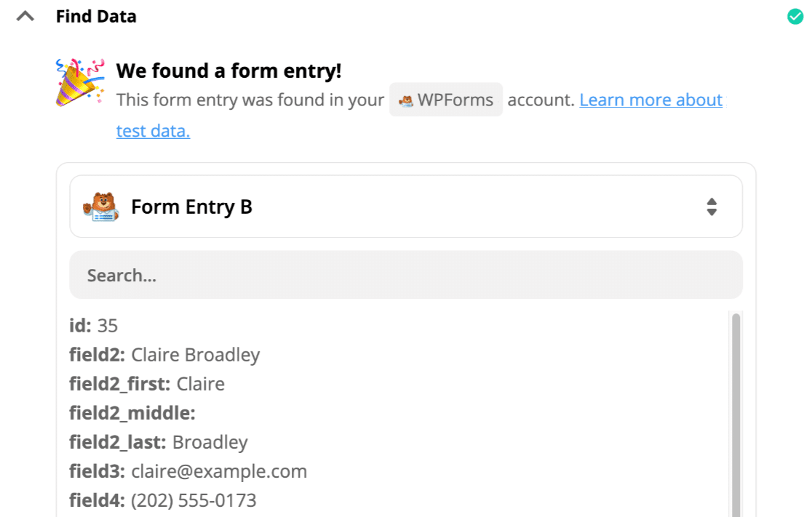Image resolution: width=812 pixels, height=517 pixels.
Task: Open the Learn more about test data link
Action: click(650, 100)
